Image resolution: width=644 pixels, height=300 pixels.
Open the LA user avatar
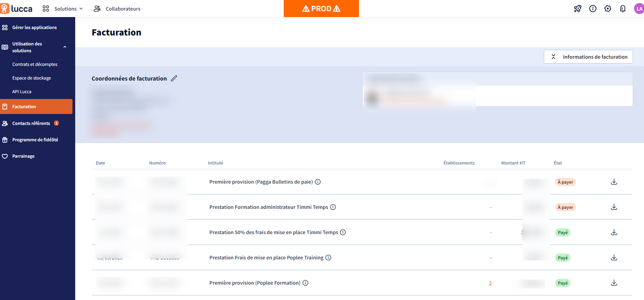(x=639, y=9)
